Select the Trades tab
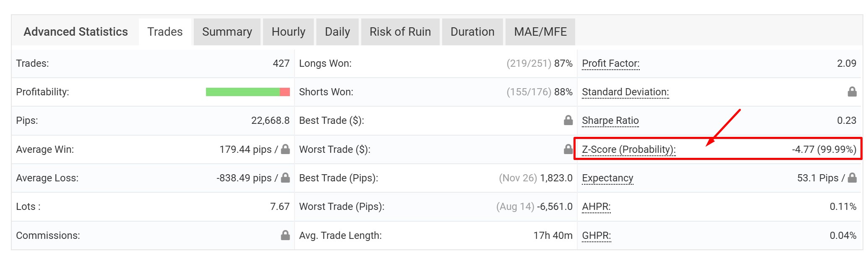The image size is (868, 267). click(165, 32)
